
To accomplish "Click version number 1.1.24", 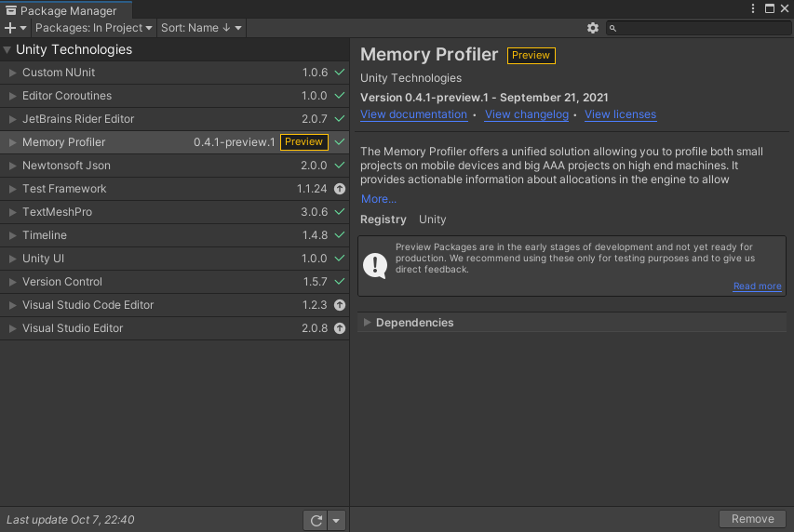I will 312,189.
